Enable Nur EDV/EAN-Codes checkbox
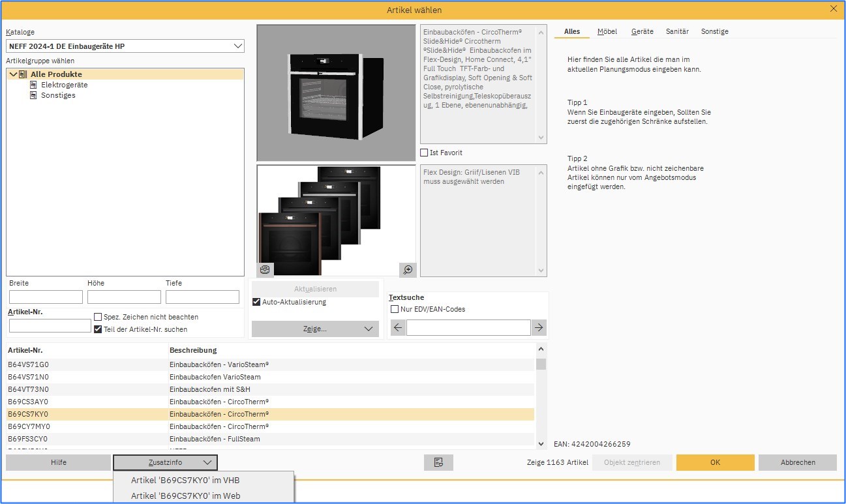The width and height of the screenshot is (846, 504). [395, 309]
